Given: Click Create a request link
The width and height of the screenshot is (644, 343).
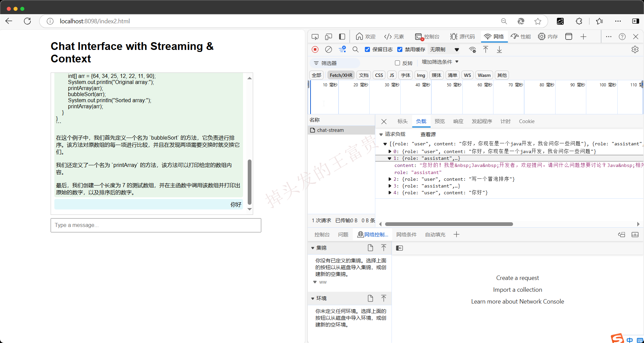Looking at the screenshot, I should [x=517, y=278].
